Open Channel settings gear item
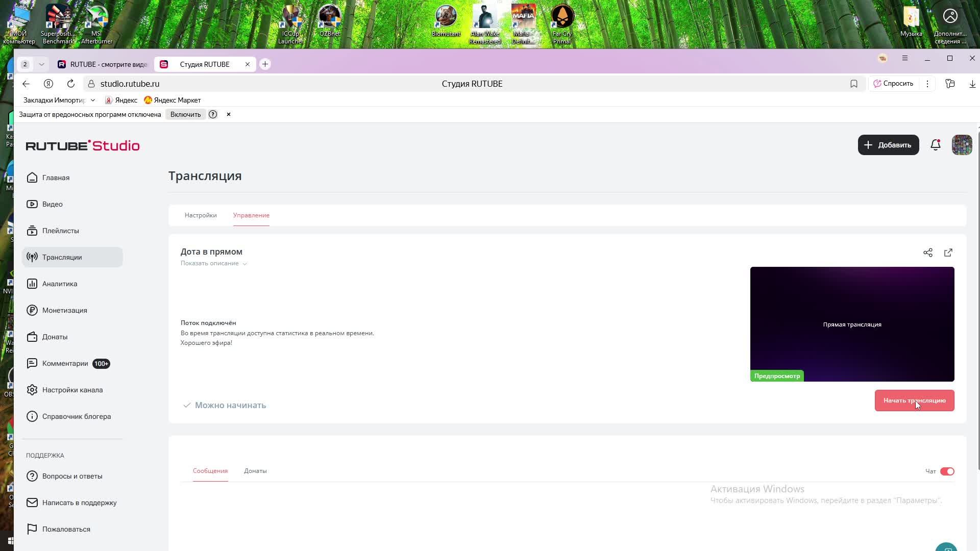The width and height of the screenshot is (980, 551). (x=72, y=390)
